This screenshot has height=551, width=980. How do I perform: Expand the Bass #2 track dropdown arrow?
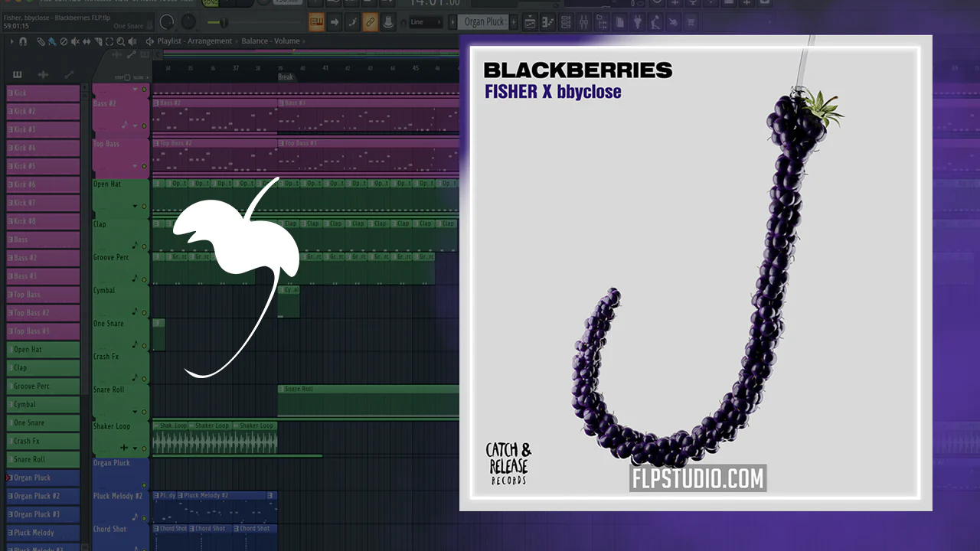click(136, 126)
